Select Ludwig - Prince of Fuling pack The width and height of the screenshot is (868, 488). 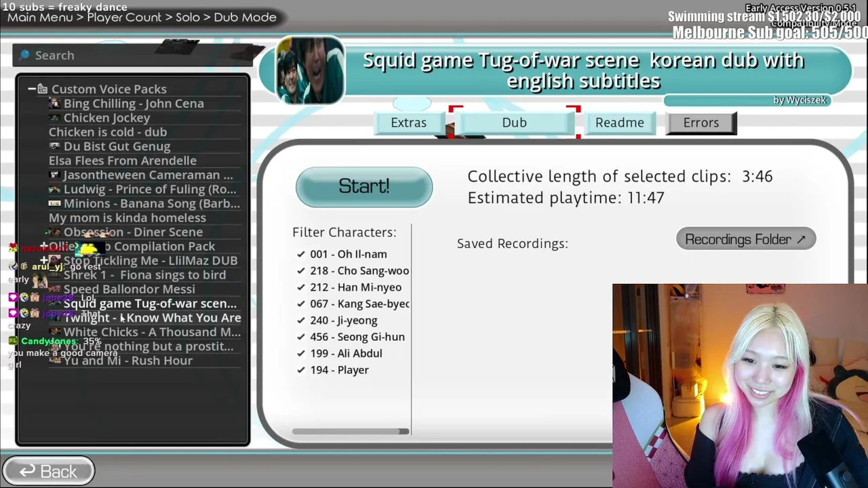pos(150,189)
